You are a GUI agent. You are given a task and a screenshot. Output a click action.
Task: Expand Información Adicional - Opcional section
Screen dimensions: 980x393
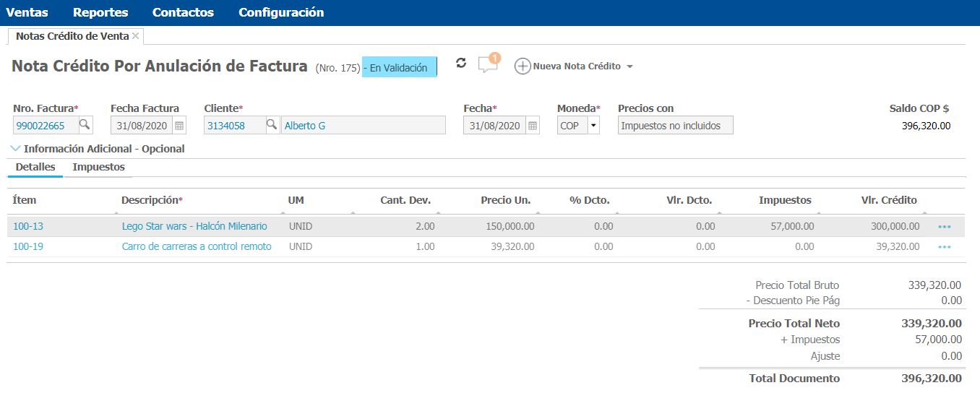(x=98, y=149)
